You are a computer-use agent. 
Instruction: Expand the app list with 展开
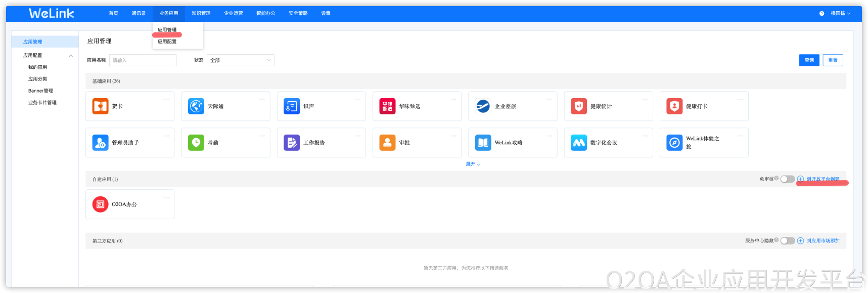473,164
